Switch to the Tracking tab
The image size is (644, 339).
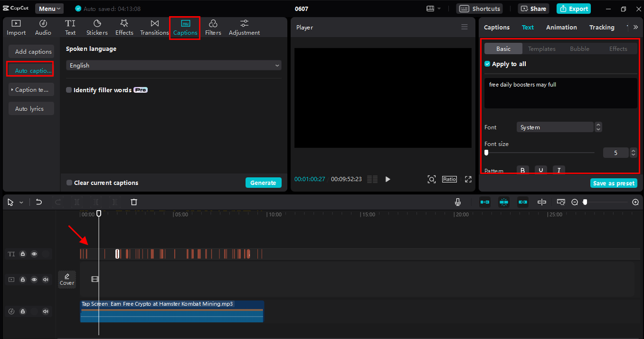[602, 27]
